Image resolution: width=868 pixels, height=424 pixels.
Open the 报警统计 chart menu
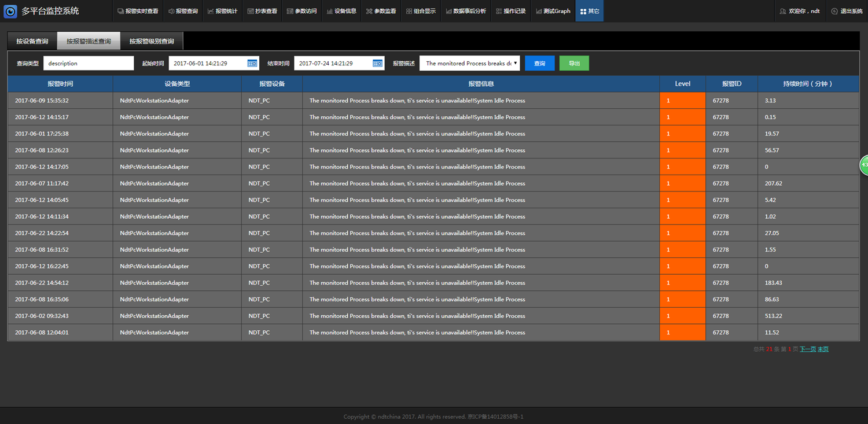(223, 11)
